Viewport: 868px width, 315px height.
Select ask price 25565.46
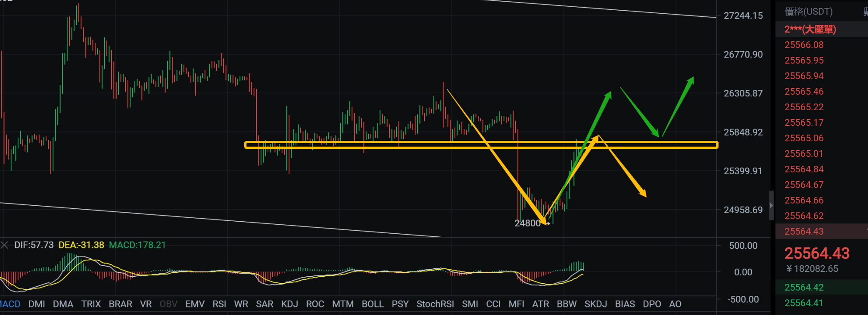[804, 92]
